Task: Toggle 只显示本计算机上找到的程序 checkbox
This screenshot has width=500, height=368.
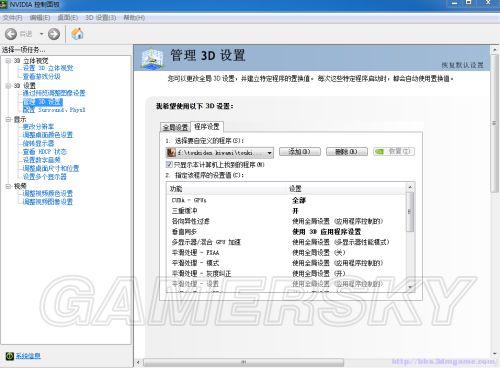Action: 169,164
